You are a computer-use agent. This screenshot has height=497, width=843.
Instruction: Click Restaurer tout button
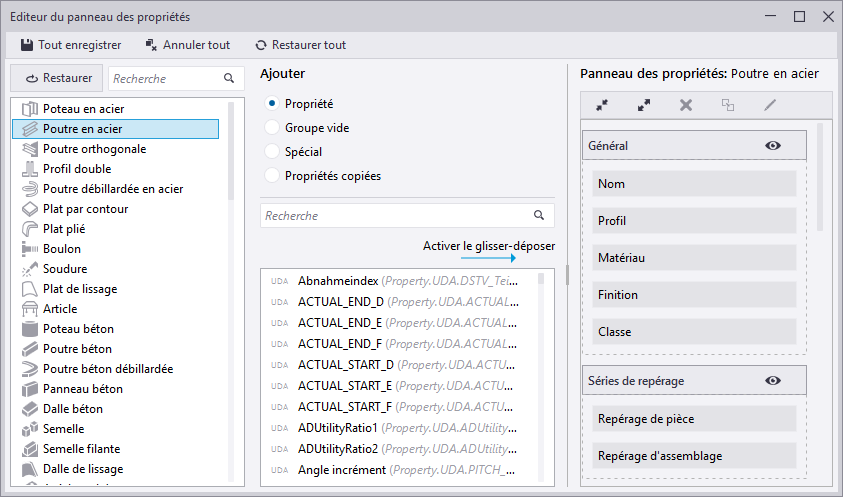[x=301, y=45]
